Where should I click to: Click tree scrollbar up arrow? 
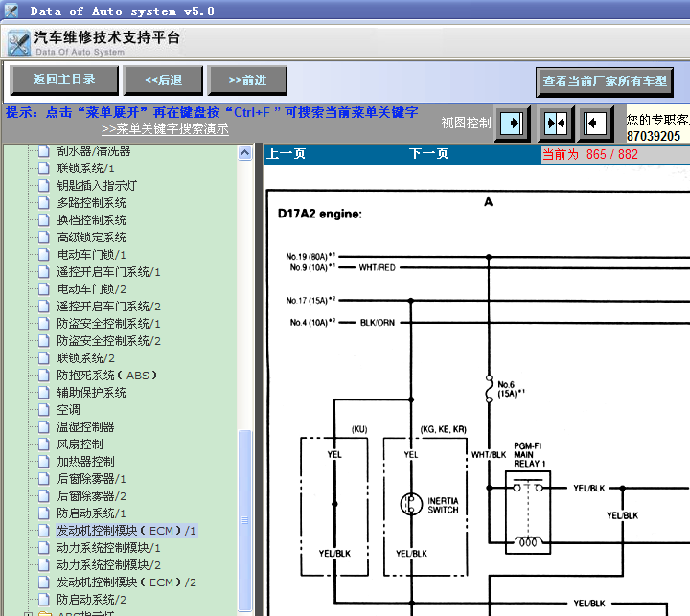click(x=245, y=153)
